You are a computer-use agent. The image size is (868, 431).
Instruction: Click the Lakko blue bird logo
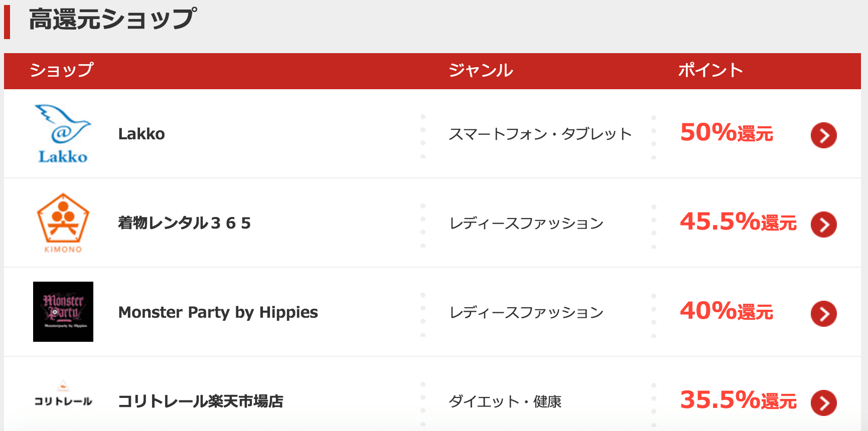tap(63, 134)
